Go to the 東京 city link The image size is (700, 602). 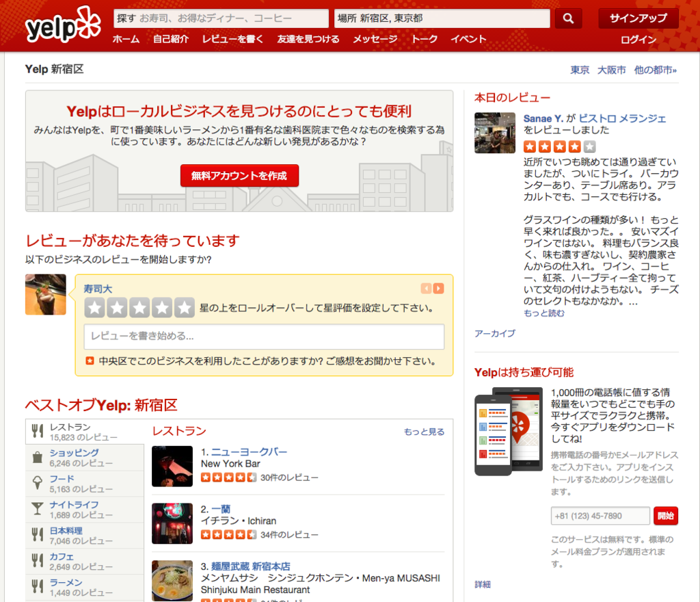coord(580,70)
